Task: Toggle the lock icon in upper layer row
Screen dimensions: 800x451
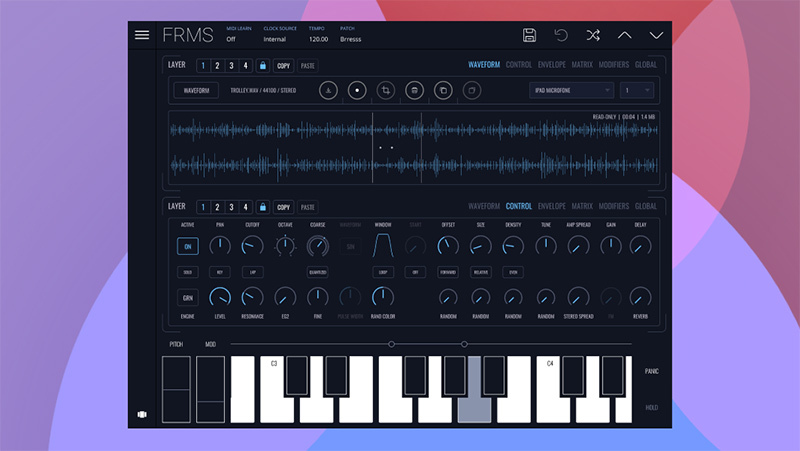Action: (262, 66)
